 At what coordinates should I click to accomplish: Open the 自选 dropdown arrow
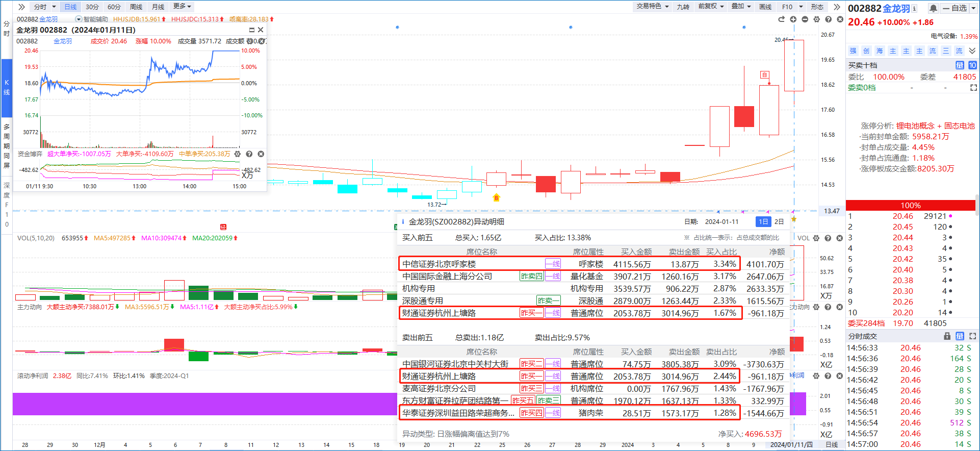click(x=973, y=8)
